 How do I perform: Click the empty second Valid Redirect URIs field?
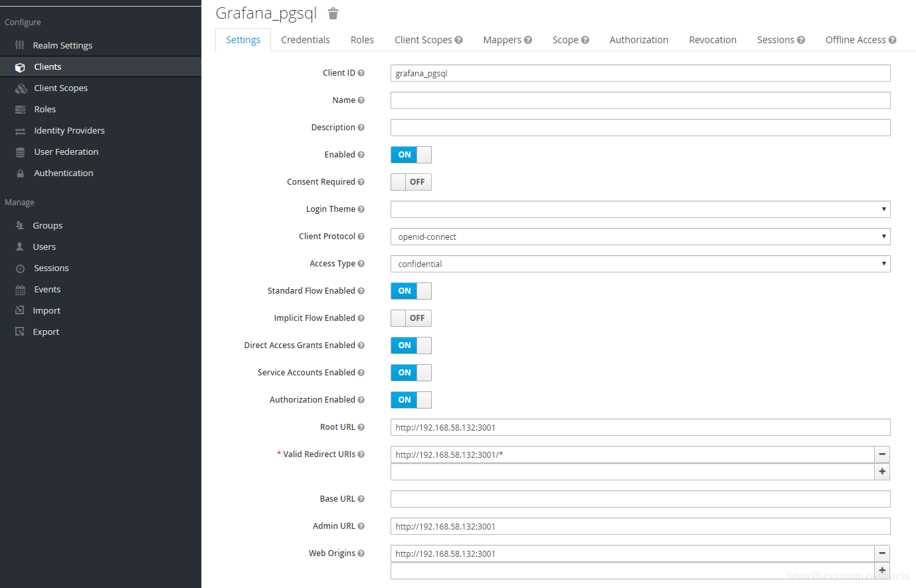632,472
